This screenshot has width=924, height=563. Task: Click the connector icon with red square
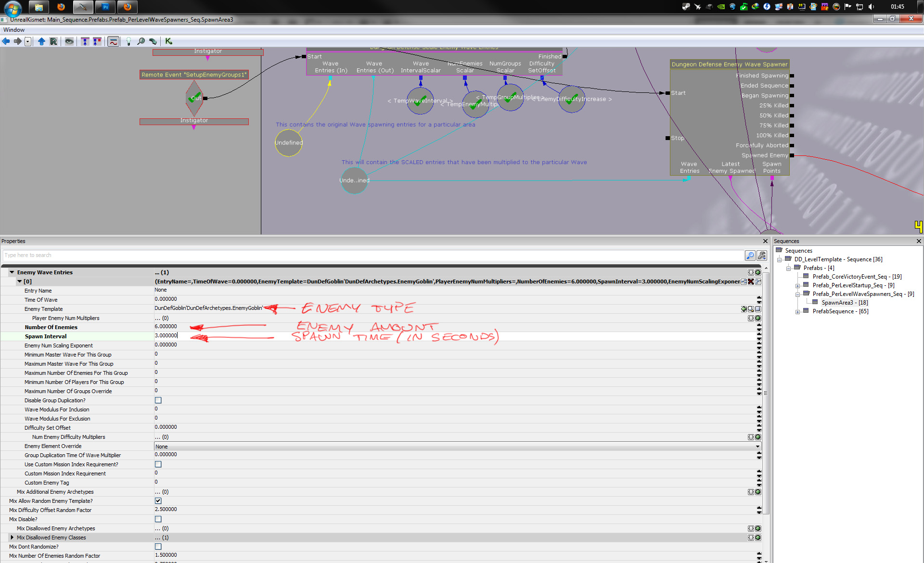[x=97, y=41]
